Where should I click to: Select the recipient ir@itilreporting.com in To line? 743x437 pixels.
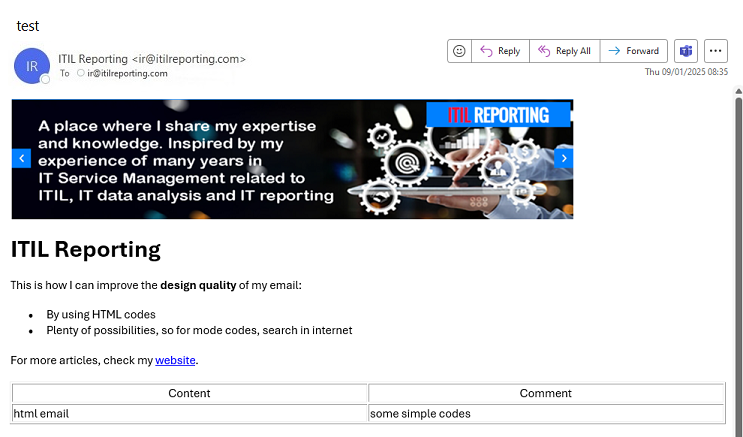pyautogui.click(x=127, y=73)
